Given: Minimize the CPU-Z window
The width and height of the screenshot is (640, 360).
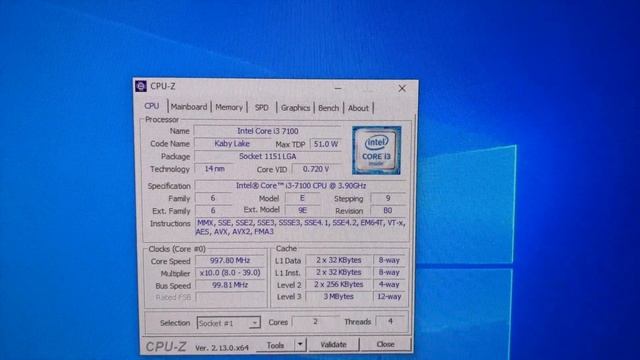Looking at the screenshot, I should 338,88.
